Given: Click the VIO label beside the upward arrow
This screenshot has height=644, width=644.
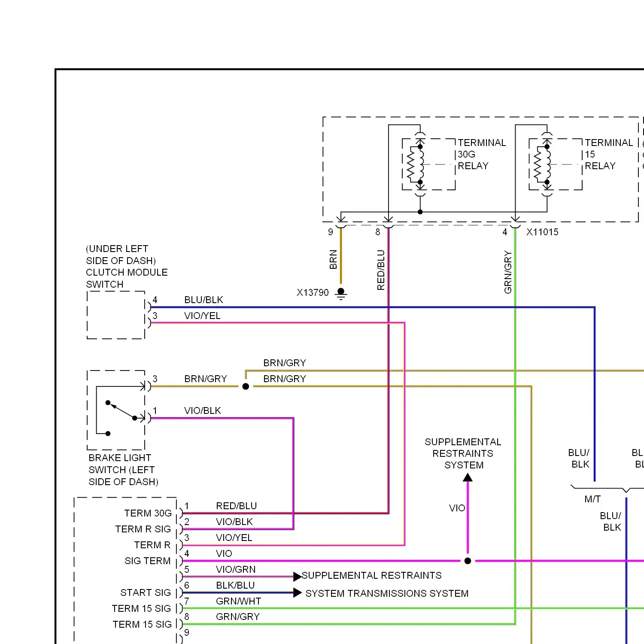Looking at the screenshot, I should pos(457,508).
